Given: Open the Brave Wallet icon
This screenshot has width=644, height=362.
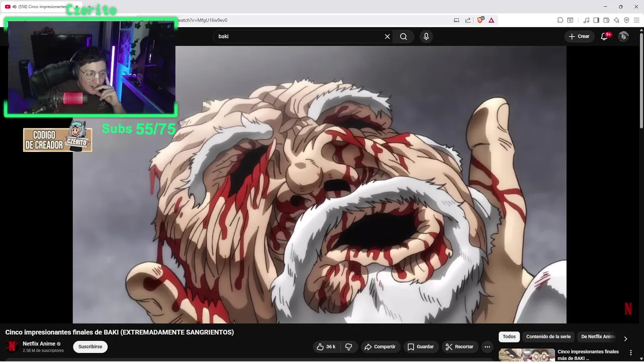Looking at the screenshot, I should point(606,20).
